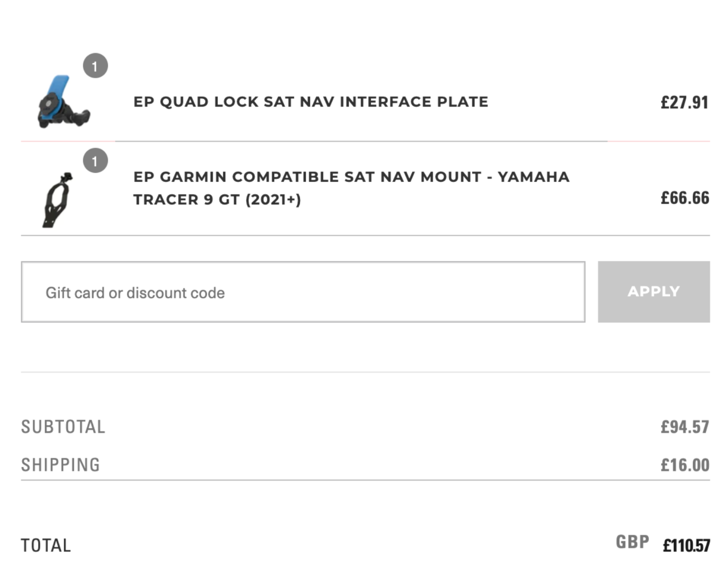Click the TOTAL label
Viewport: 728px width, 588px height.
[x=46, y=545]
